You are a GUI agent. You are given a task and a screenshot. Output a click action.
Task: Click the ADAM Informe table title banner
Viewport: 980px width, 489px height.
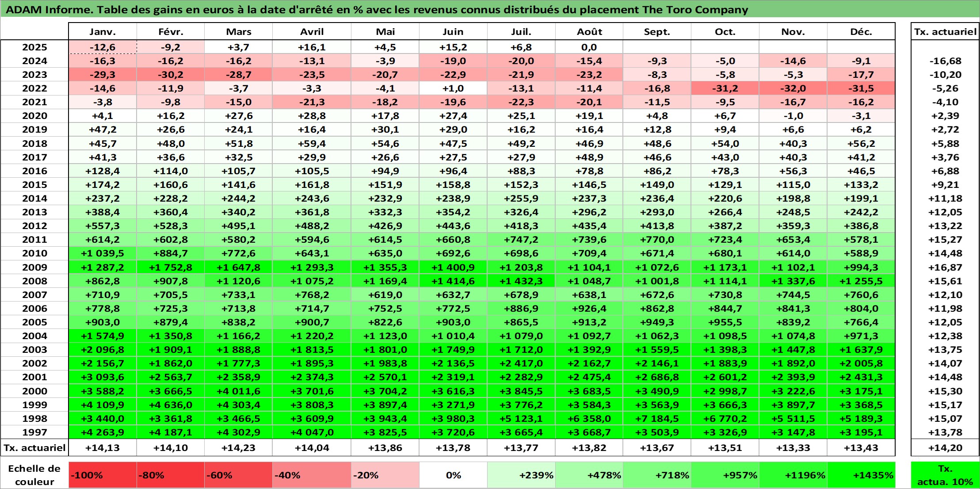pos(490,9)
